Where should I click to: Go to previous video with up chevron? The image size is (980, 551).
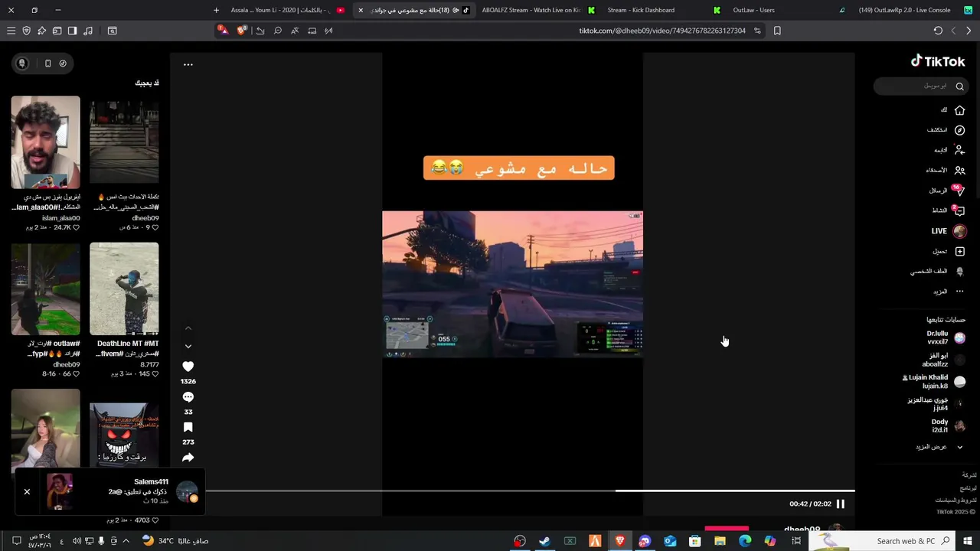click(x=188, y=328)
